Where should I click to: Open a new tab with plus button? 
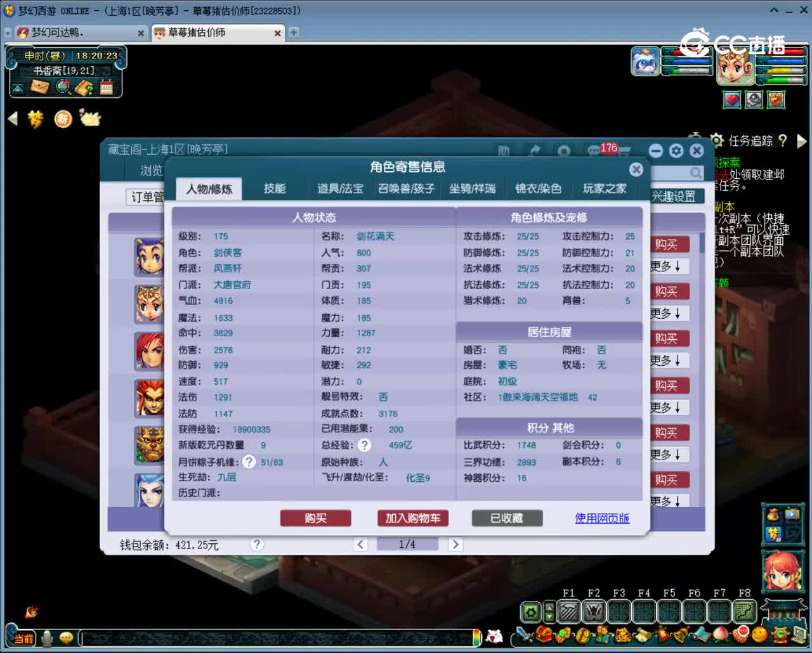coord(294,32)
